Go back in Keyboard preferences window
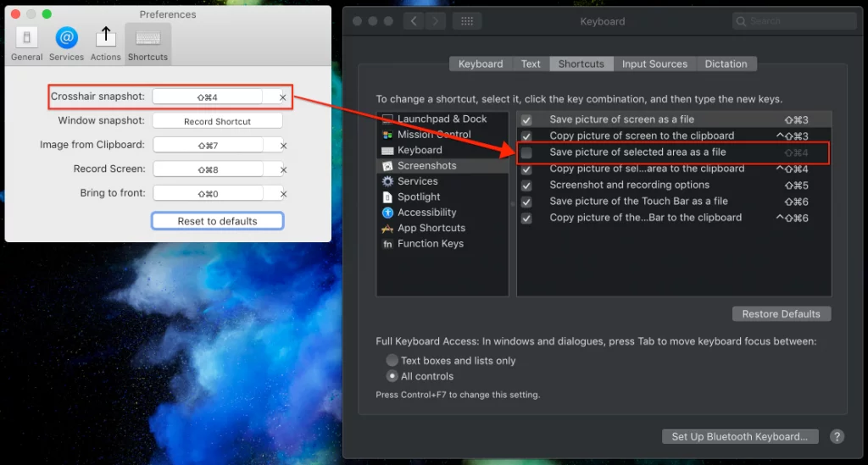Screen dimensions: 868x465 (414, 21)
